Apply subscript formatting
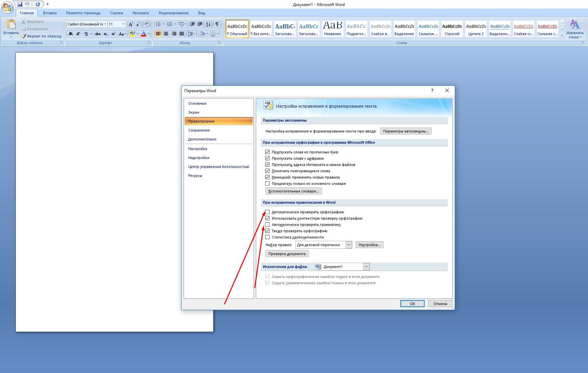This screenshot has width=588, height=373. tap(105, 34)
